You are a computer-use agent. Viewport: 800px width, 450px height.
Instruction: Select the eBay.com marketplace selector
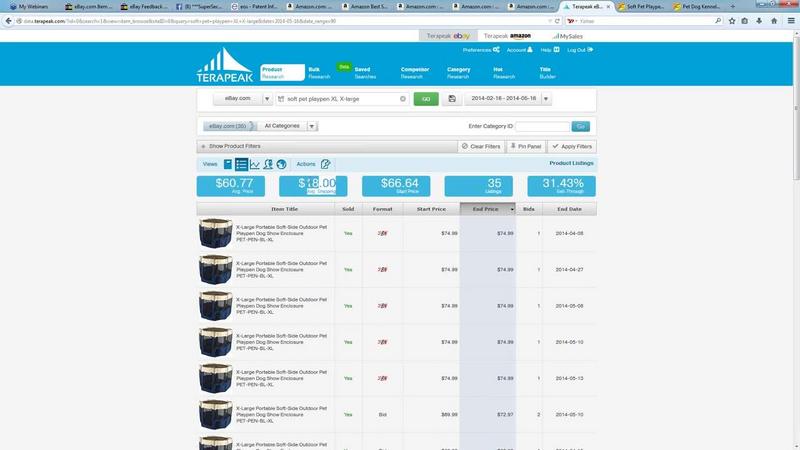[x=238, y=98]
